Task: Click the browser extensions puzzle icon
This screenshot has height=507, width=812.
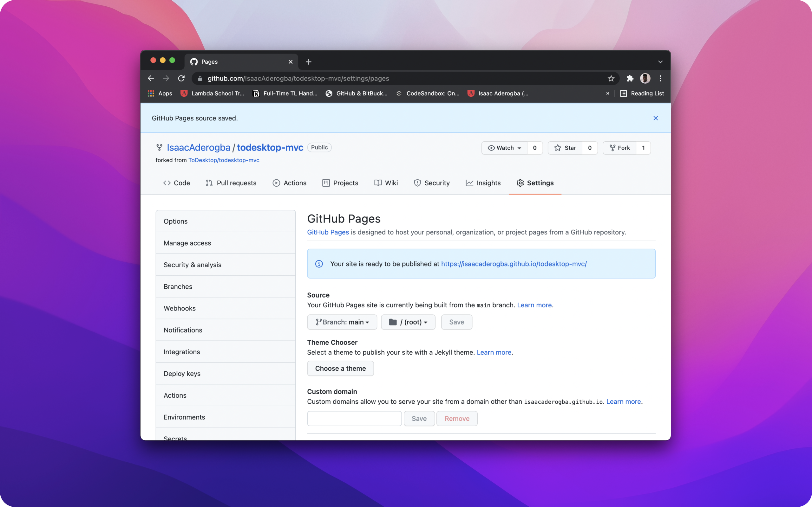Action: point(630,78)
